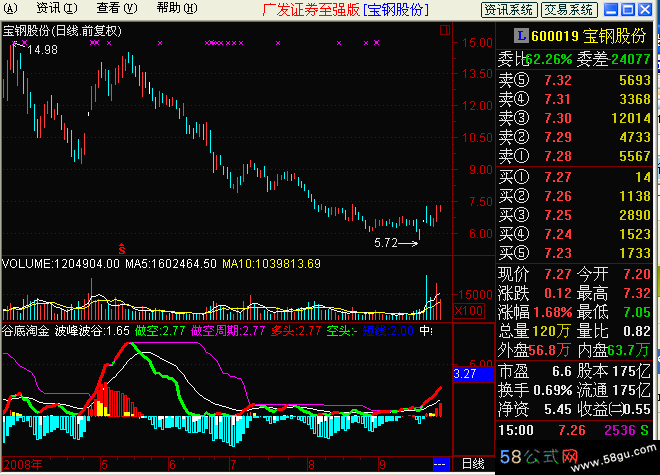Click the 涨幅 1.68% field
This screenshot has height=475, width=660.
click(535, 312)
